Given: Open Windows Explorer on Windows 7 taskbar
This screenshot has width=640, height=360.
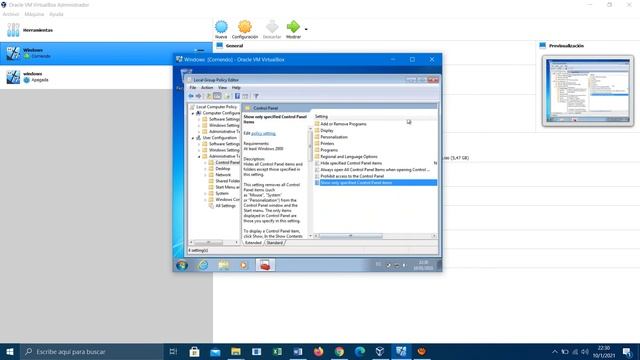Looking at the screenshot, I should tap(223, 265).
